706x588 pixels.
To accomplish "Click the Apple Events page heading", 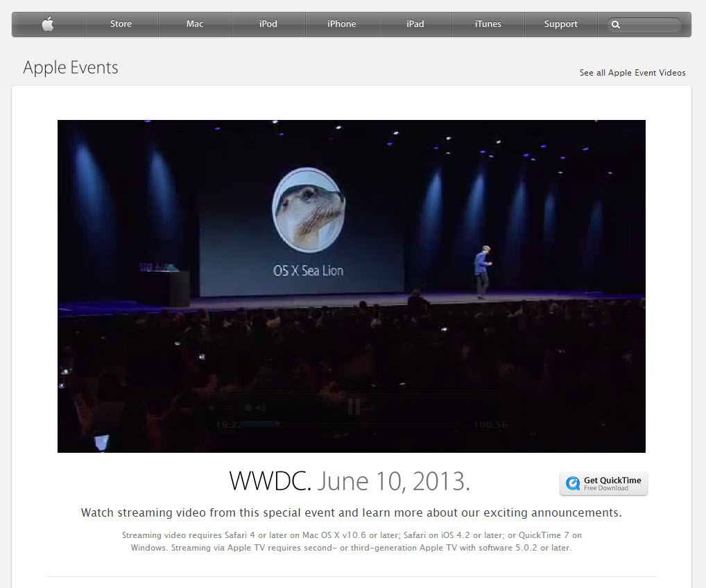I will point(71,67).
